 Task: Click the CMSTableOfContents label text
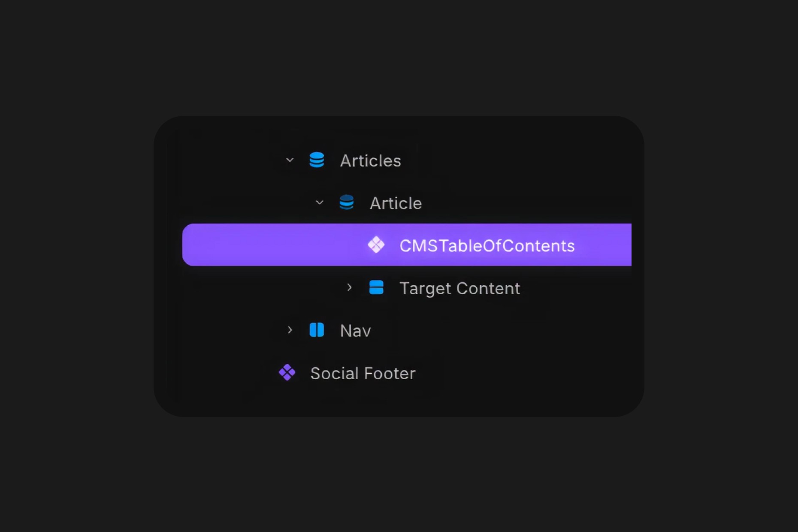[x=487, y=245]
